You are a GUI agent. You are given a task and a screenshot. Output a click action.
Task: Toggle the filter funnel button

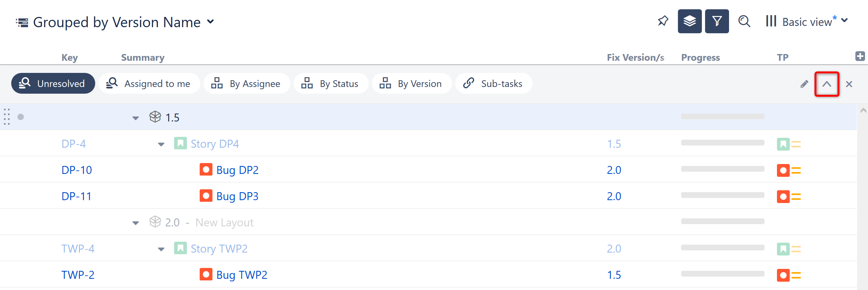[717, 21]
